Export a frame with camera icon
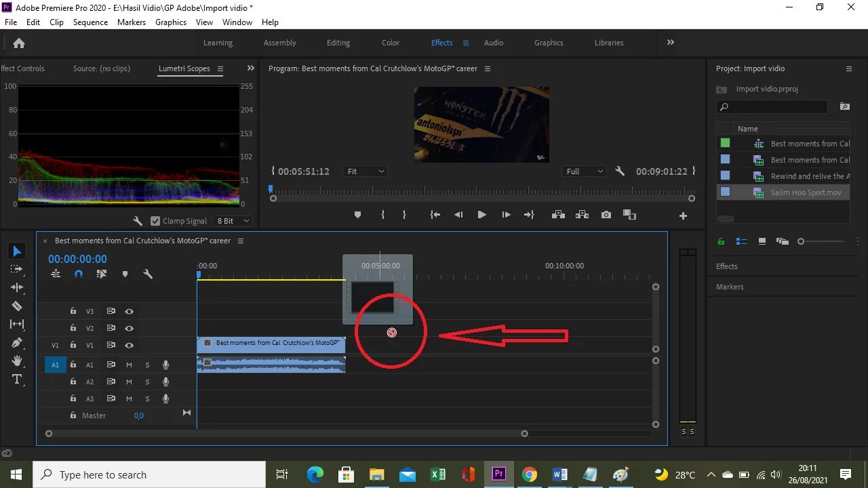 606,215
